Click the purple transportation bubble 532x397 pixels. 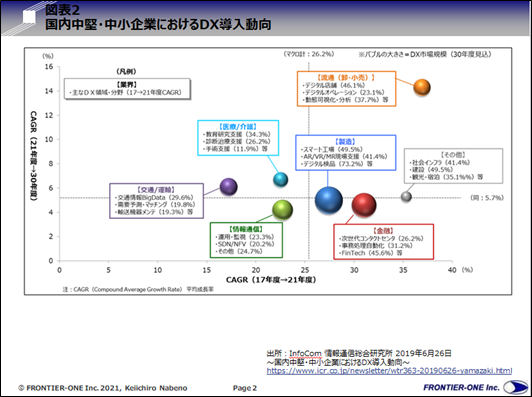click(228, 187)
